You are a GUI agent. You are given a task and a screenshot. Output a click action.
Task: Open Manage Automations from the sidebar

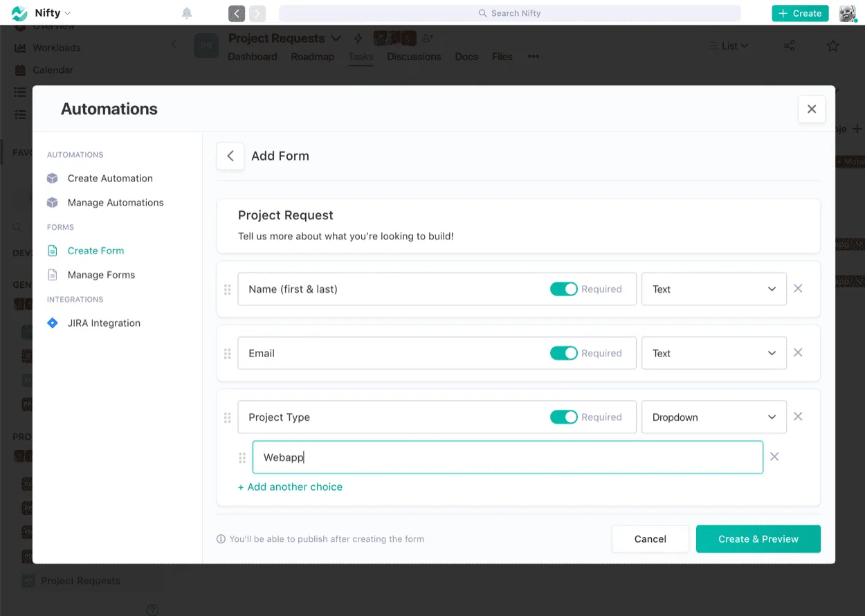(x=115, y=202)
